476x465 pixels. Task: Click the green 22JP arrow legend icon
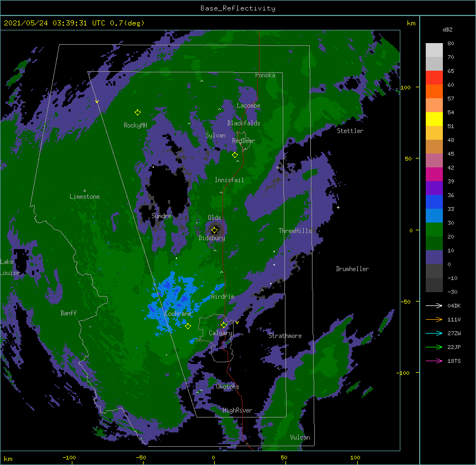tap(434, 347)
